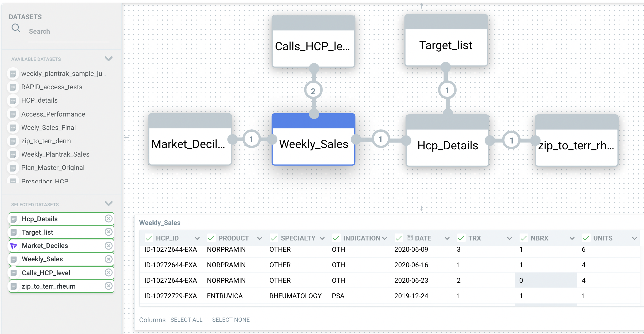This screenshot has height=334, width=644.
Task: Select the Weekly_Plantrak_Sales available dataset
Action: coord(55,154)
